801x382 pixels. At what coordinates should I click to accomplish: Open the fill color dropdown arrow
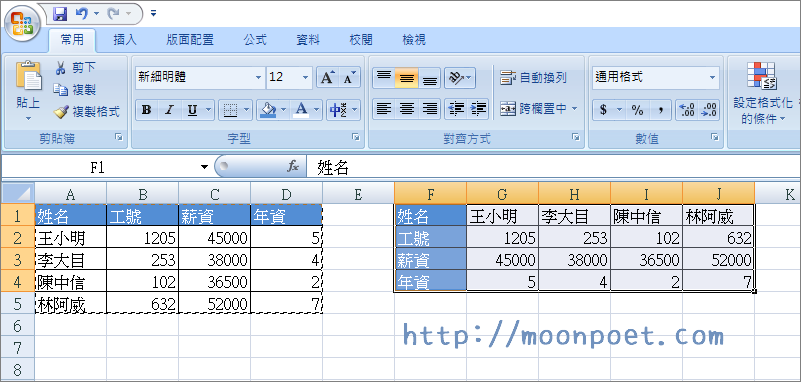[284, 109]
